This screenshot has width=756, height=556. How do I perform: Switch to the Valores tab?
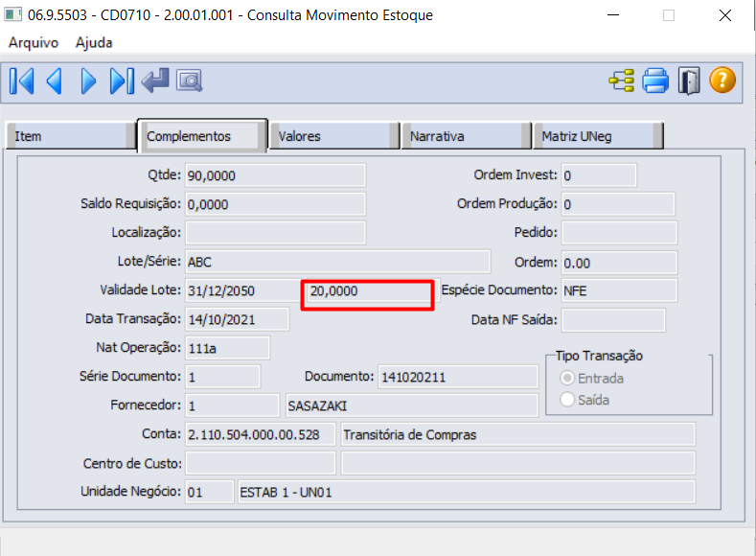334,136
